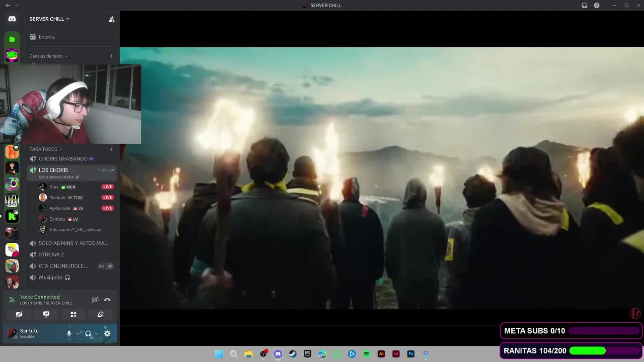Open Windows Start menu

pyautogui.click(x=219, y=354)
